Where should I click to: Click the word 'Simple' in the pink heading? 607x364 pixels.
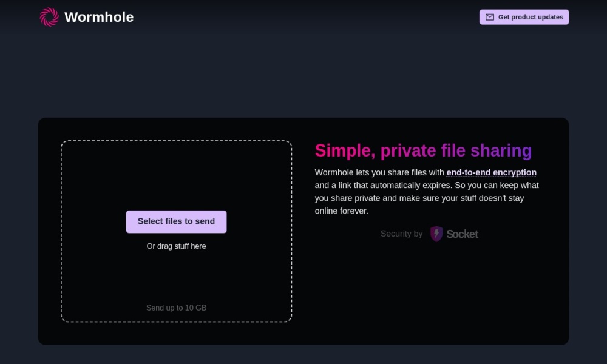[x=342, y=150]
